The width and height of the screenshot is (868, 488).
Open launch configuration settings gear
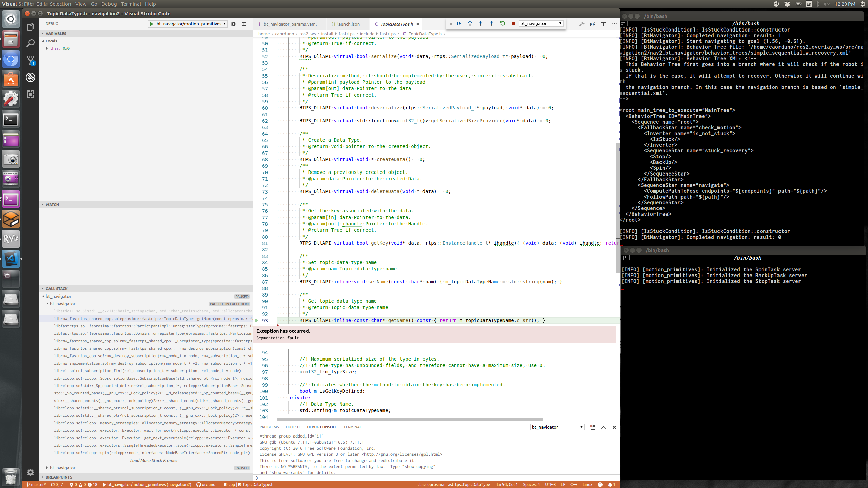pyautogui.click(x=233, y=24)
